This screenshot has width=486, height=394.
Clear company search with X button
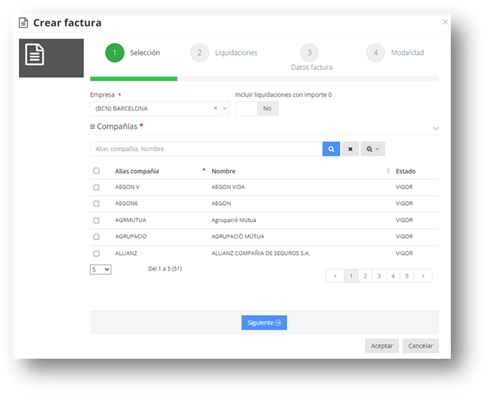click(350, 149)
